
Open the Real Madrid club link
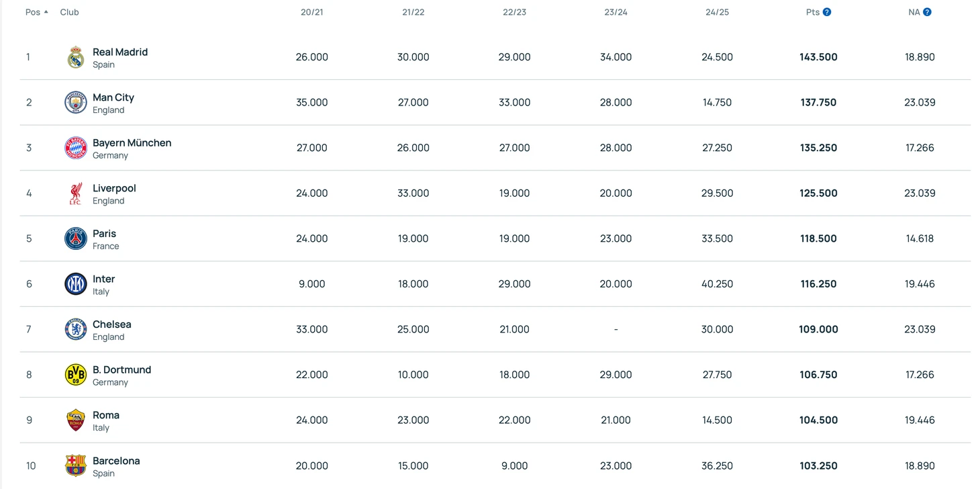pyautogui.click(x=120, y=52)
